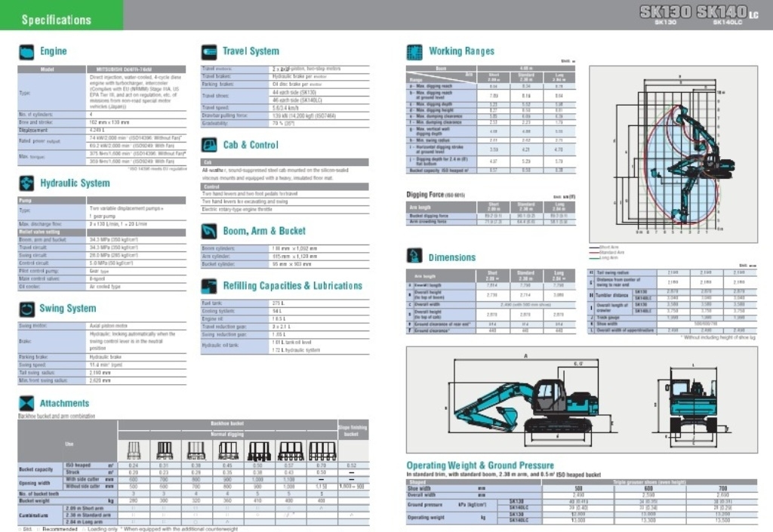Click the Cab & Control heading
This screenshot has width=773, height=532.
coord(251,145)
